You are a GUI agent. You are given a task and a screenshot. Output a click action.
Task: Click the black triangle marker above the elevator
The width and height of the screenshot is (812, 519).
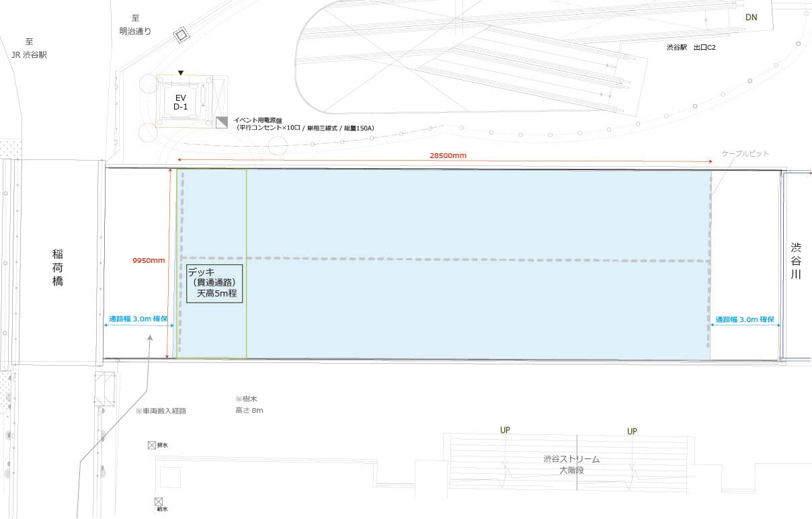[x=180, y=73]
